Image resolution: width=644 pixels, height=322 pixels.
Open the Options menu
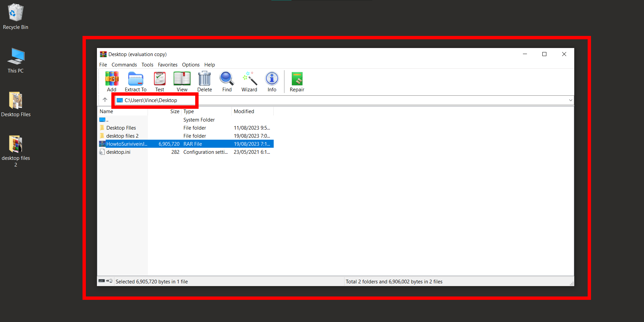click(x=191, y=64)
